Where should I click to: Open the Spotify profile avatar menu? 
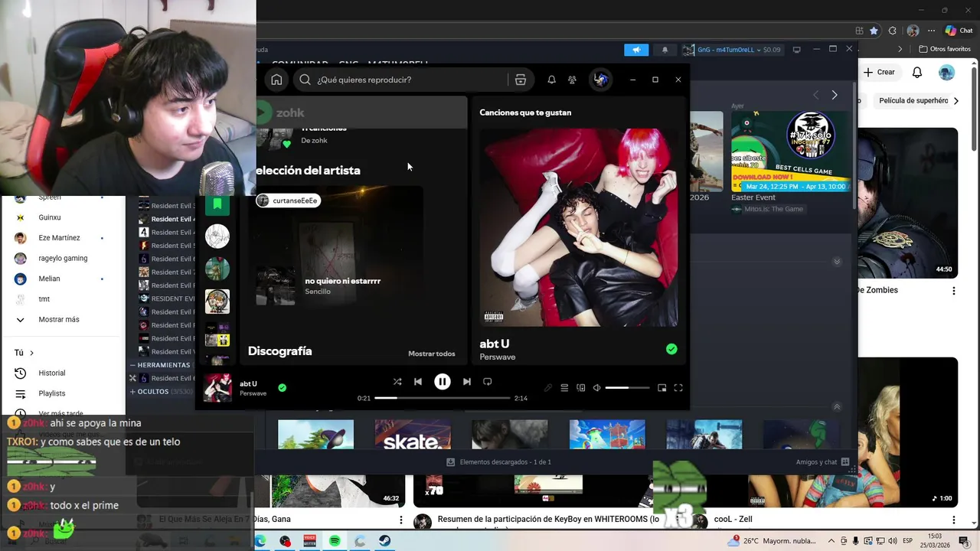click(x=601, y=80)
